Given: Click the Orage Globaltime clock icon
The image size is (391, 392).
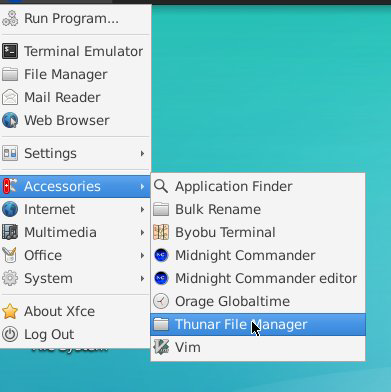Looking at the screenshot, I should (x=161, y=301).
